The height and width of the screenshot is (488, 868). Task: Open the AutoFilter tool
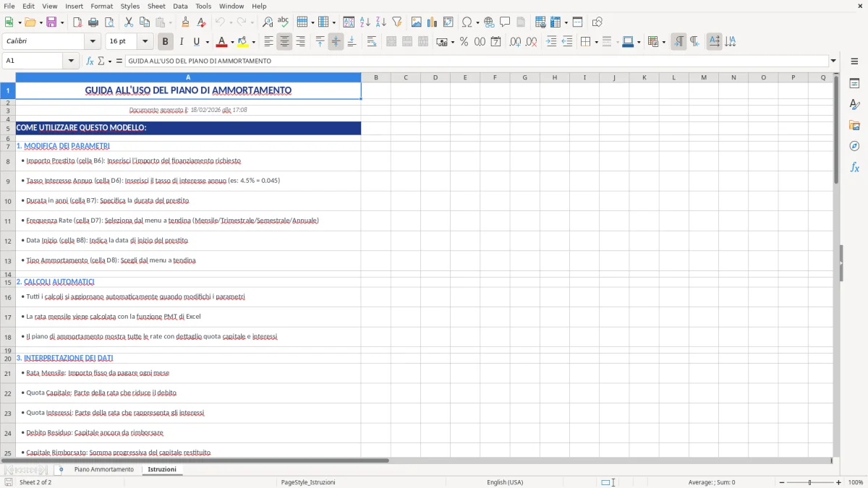pos(397,22)
